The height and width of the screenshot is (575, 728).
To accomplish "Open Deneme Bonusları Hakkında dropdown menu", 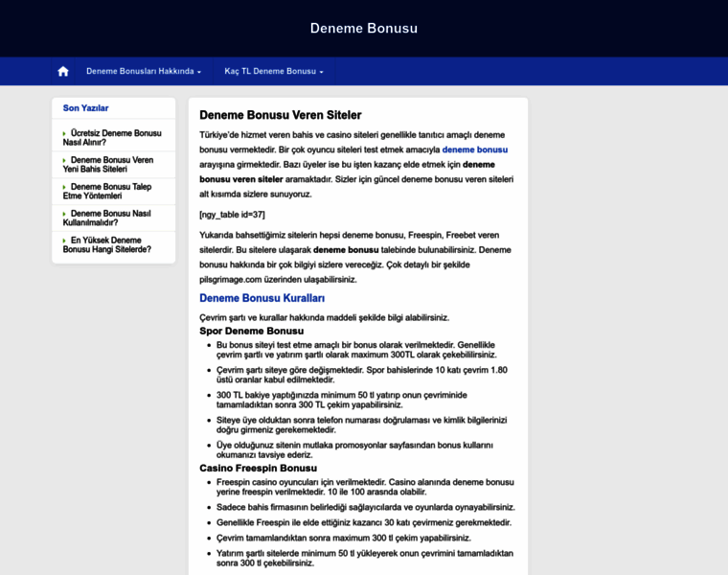I will click(x=144, y=71).
